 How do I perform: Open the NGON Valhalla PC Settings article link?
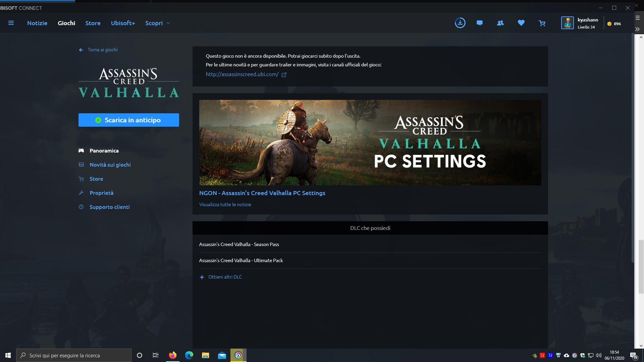[x=262, y=193]
